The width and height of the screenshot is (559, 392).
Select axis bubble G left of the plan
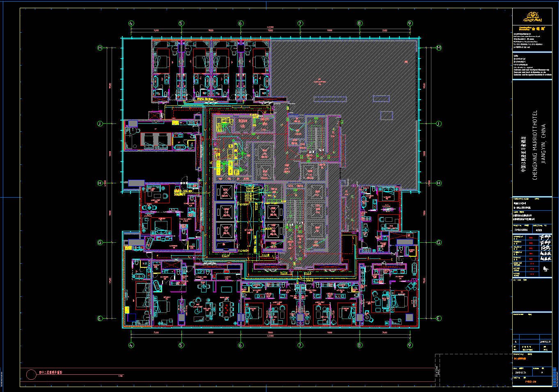[x=100, y=242]
